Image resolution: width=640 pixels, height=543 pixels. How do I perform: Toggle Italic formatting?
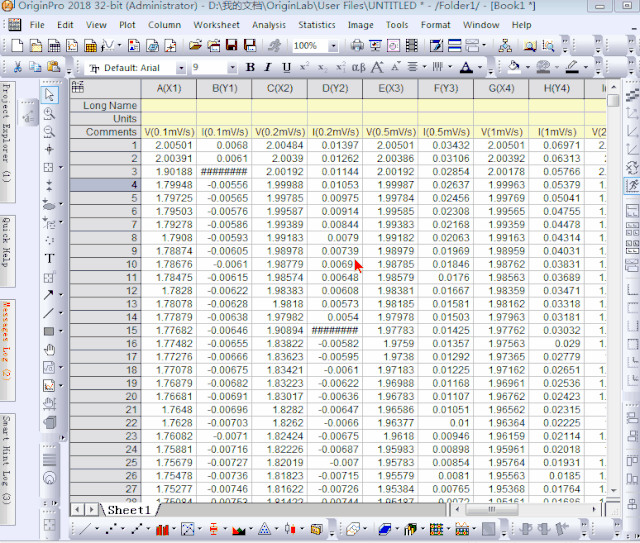268,67
